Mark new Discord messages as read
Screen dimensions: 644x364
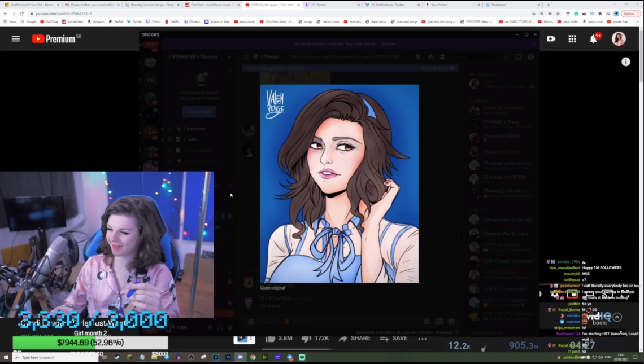[438, 68]
